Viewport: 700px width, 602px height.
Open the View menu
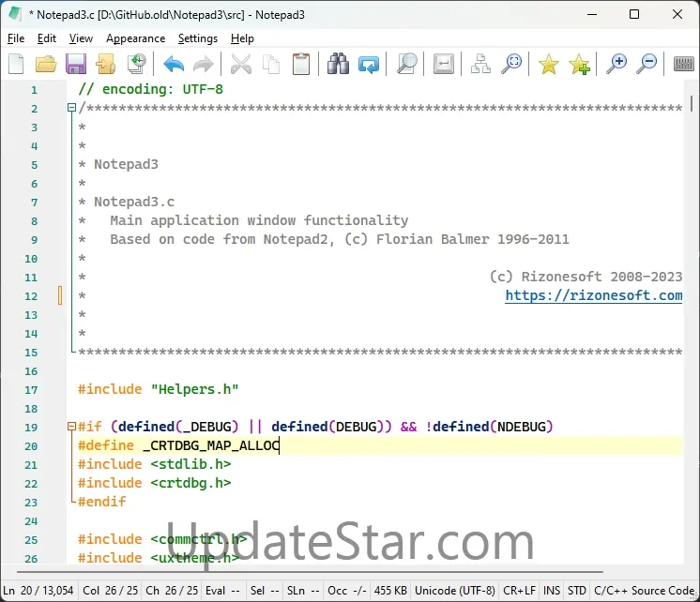81,38
